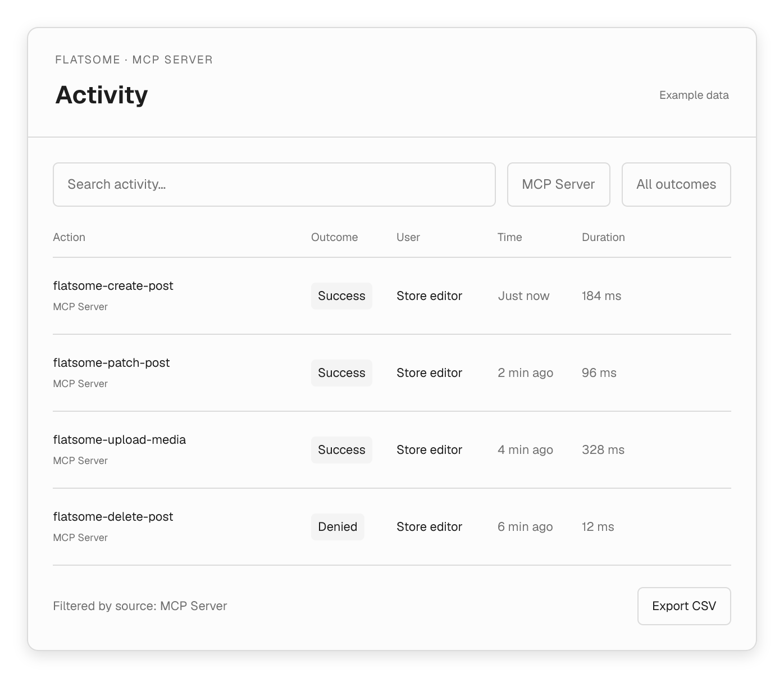
Task: Sort by the Time column header
Action: coord(510,237)
